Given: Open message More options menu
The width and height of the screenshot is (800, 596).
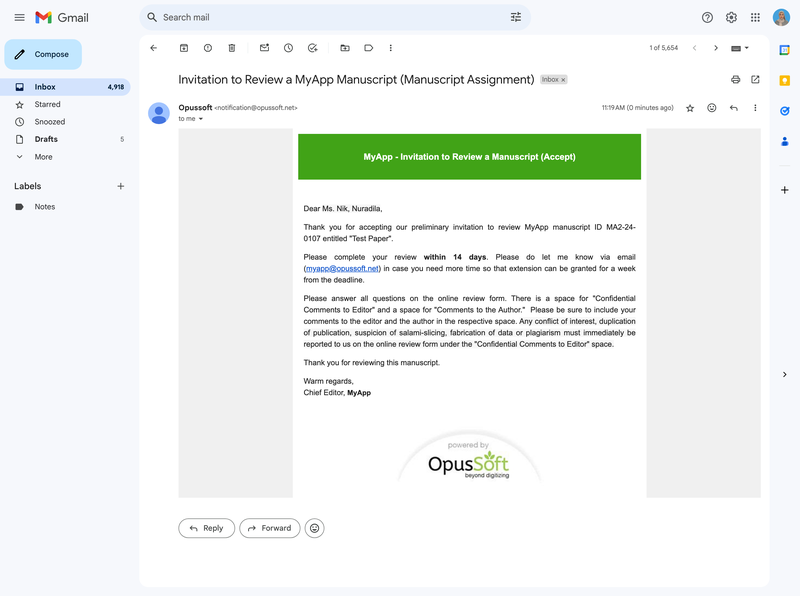Looking at the screenshot, I should click(755, 108).
